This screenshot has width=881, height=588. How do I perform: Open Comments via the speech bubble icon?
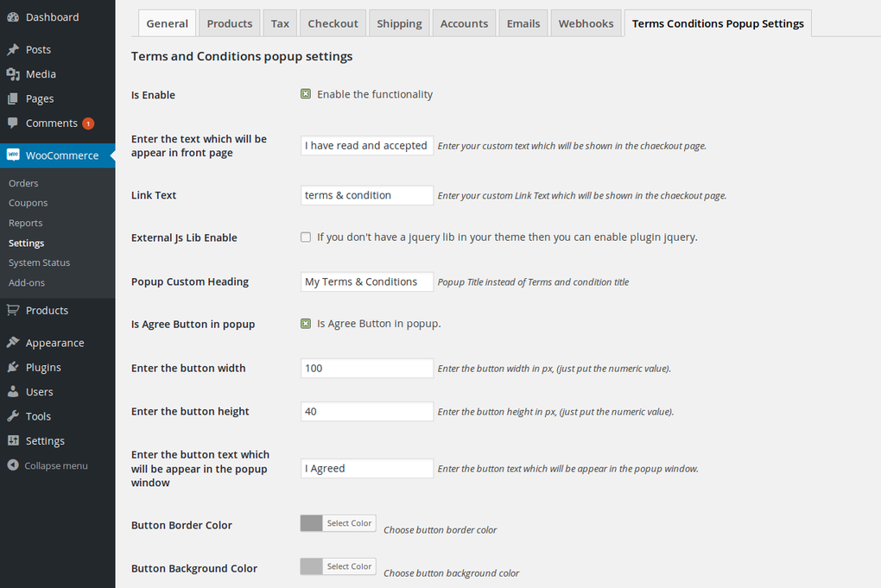pos(13,123)
